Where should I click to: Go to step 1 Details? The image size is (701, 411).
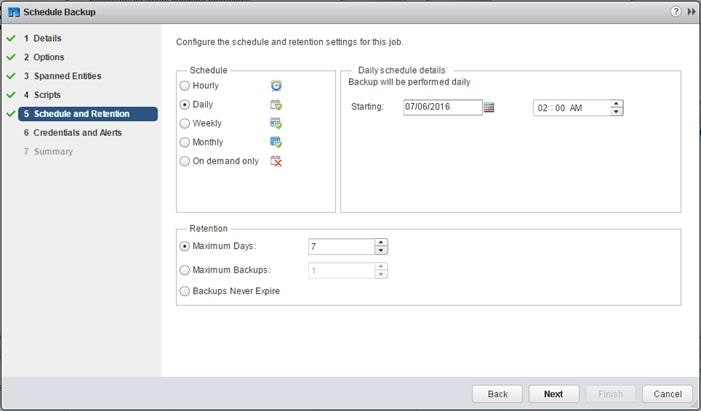pyautogui.click(x=43, y=38)
